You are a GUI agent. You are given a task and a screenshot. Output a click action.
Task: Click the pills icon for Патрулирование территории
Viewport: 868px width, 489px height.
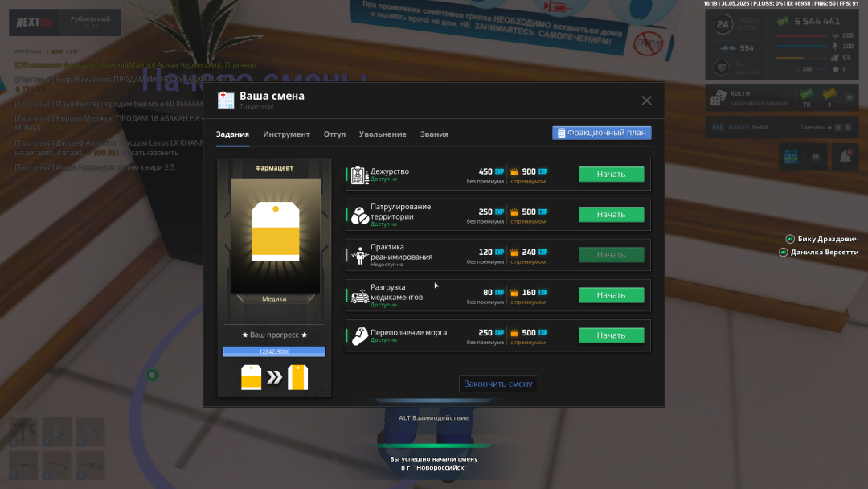(359, 215)
